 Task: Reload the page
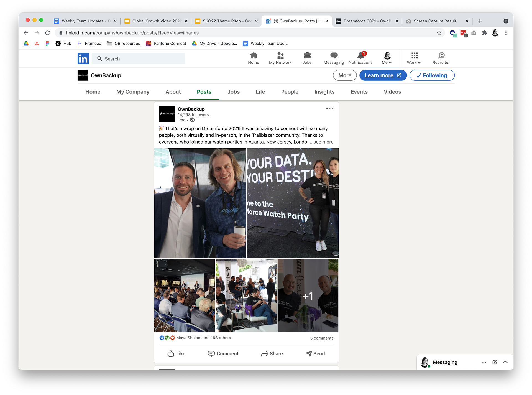pos(48,33)
